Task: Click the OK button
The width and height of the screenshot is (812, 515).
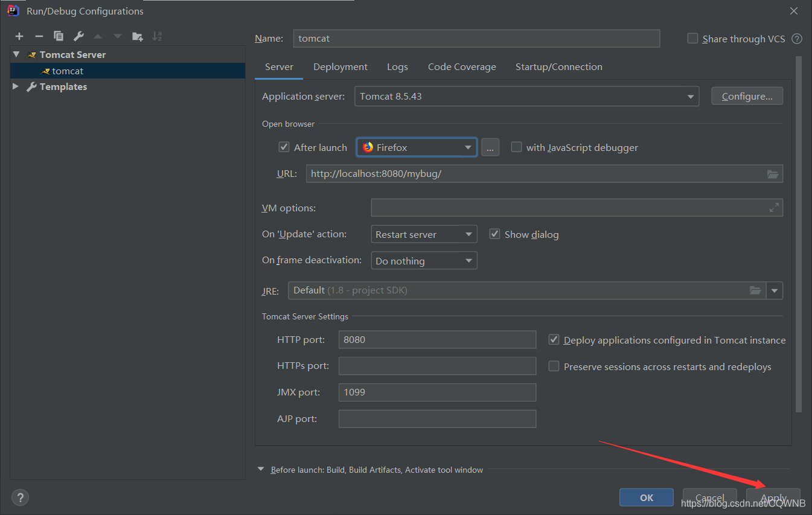Action: pyautogui.click(x=647, y=497)
